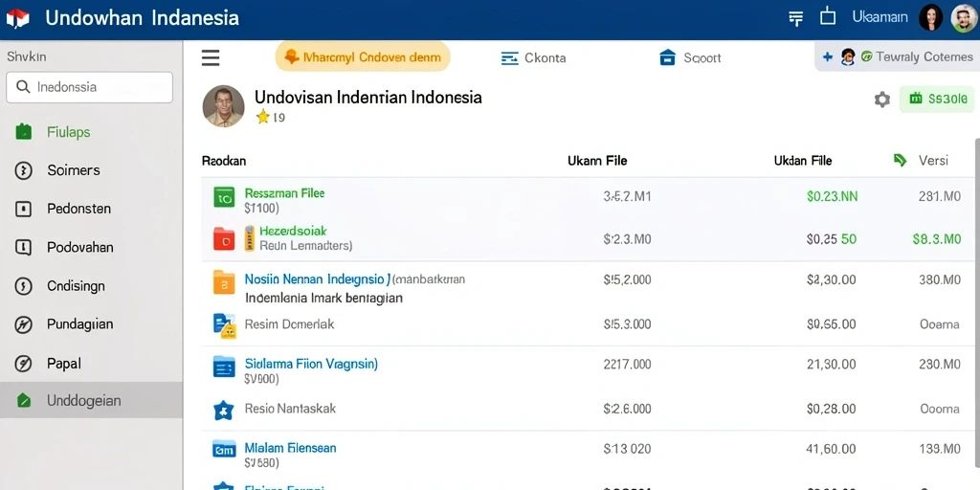Click the yellow star rating icon
980x490 pixels.
pos(263,117)
